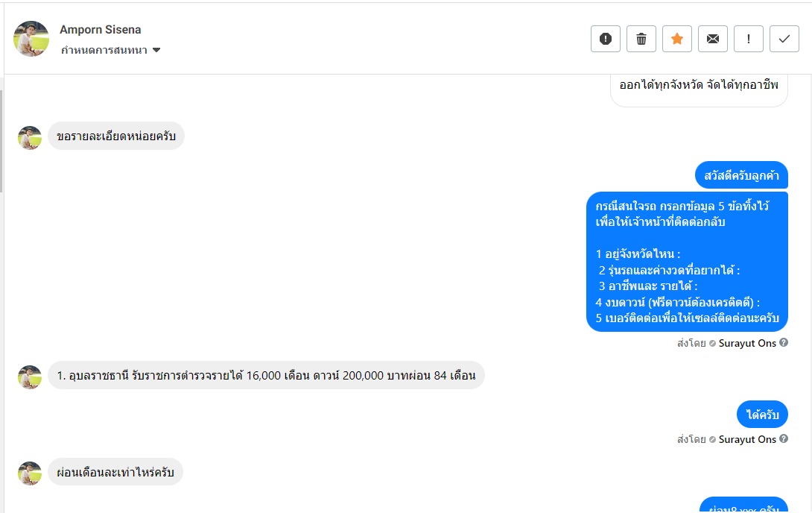812x513 pixels.
Task: Click the plain exclamation mark priority button
Action: point(748,39)
